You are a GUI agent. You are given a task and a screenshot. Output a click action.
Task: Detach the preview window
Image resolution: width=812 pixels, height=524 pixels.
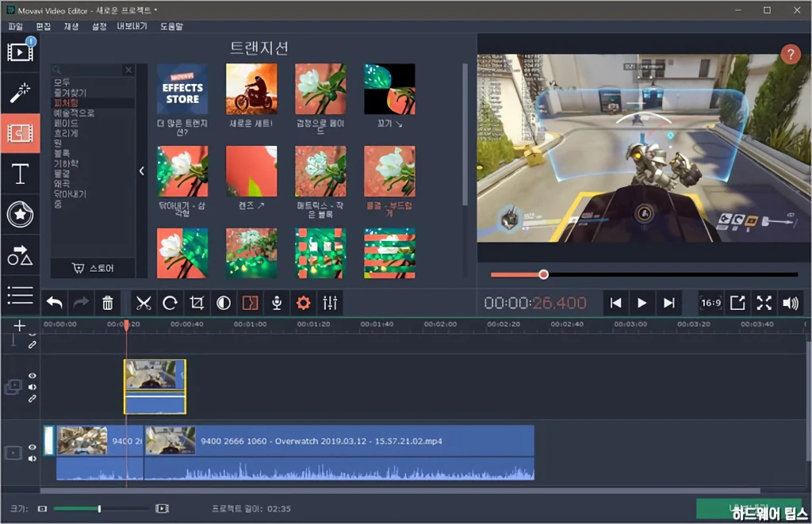[x=737, y=303]
